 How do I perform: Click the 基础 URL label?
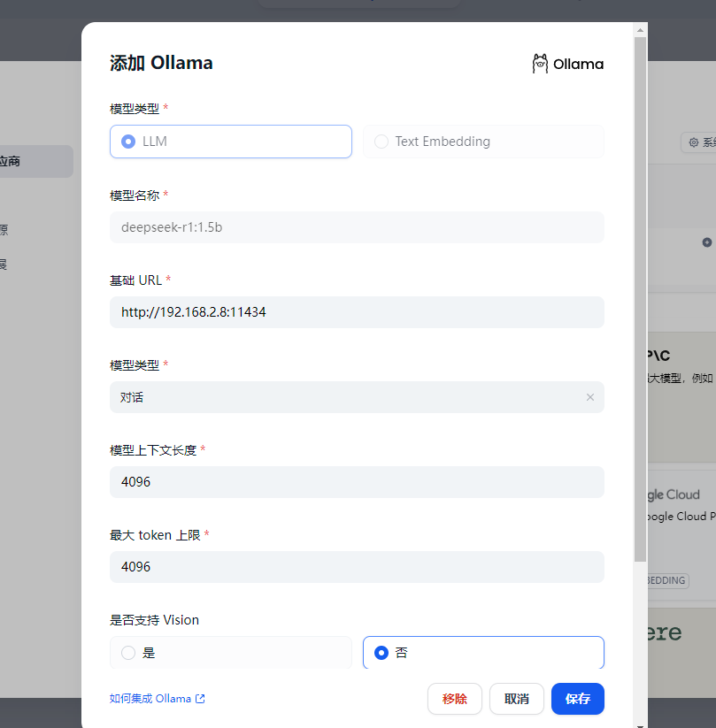click(135, 280)
